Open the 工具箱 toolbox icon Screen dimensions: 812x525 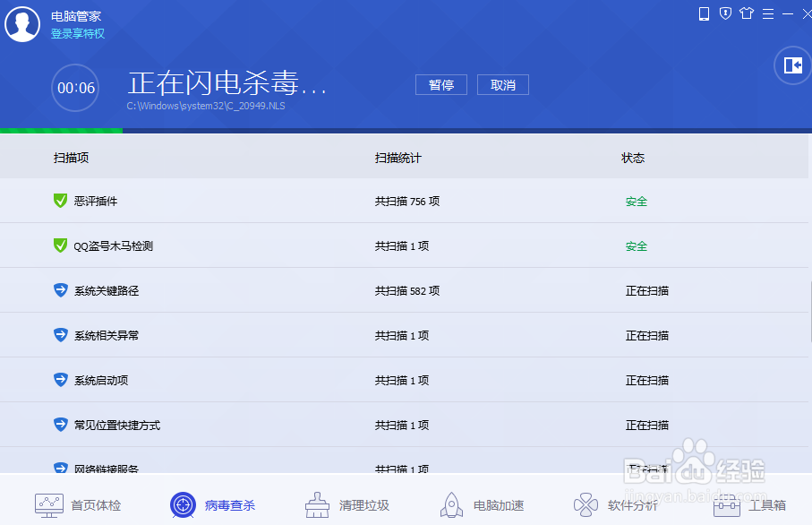725,504
